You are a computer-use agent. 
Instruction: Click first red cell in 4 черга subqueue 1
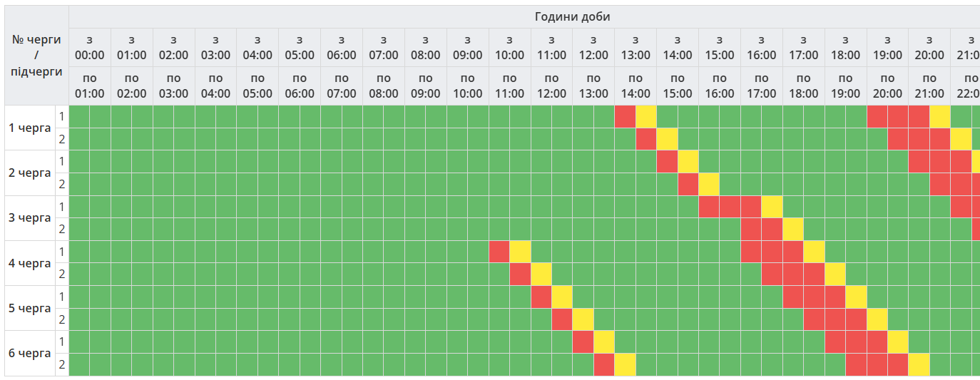499,252
